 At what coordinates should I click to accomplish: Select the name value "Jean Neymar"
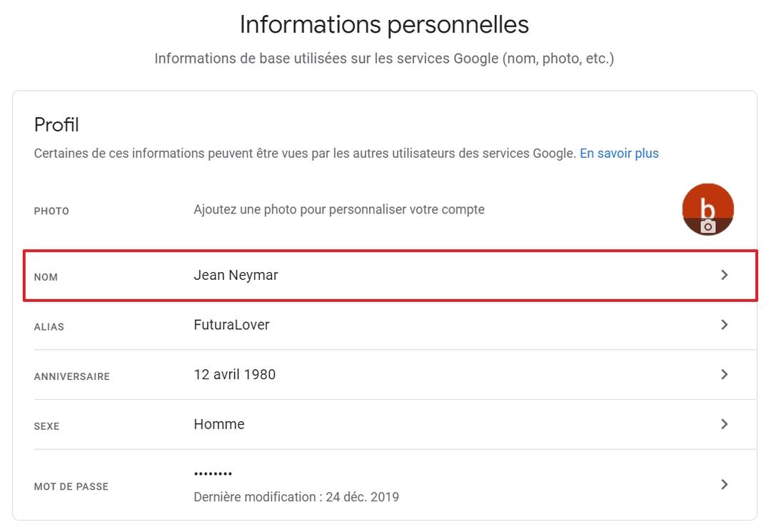point(236,275)
